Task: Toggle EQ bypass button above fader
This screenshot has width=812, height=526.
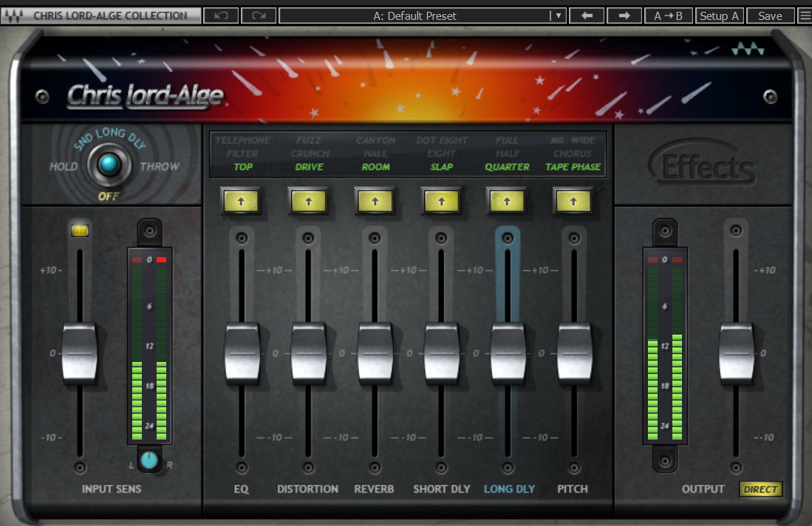Action: (242, 238)
